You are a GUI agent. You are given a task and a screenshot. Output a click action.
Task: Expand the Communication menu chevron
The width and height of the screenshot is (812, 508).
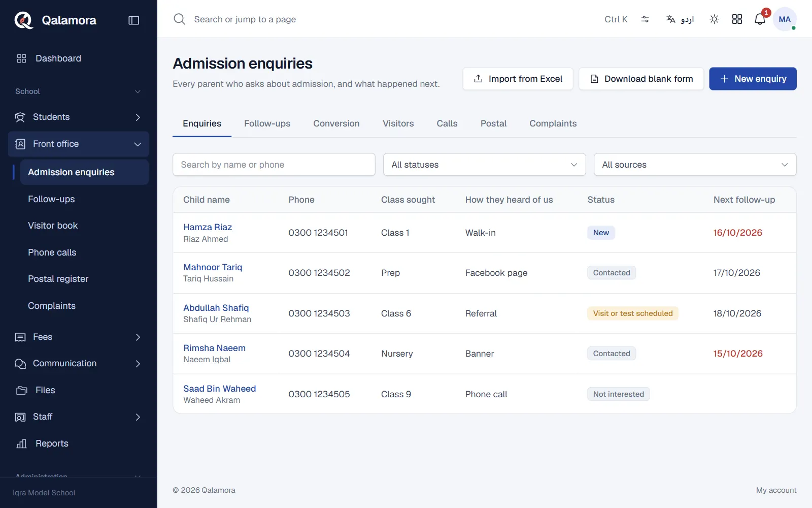tap(138, 364)
